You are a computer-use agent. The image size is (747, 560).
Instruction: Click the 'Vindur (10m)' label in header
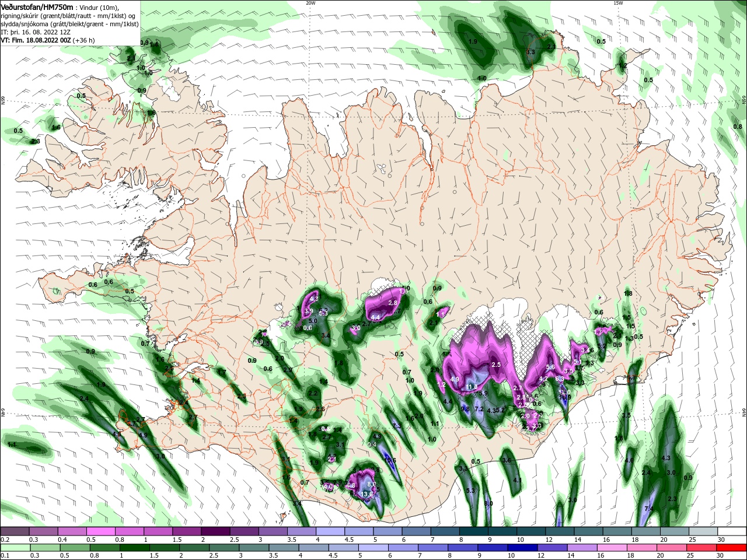click(99, 7)
